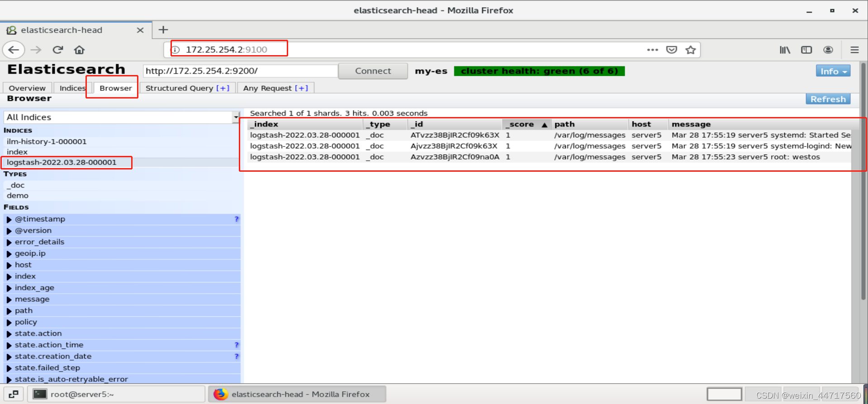Switch to root@server5 terminal in taskbar
Viewport: 868px width, 404px height.
pyautogui.click(x=117, y=394)
